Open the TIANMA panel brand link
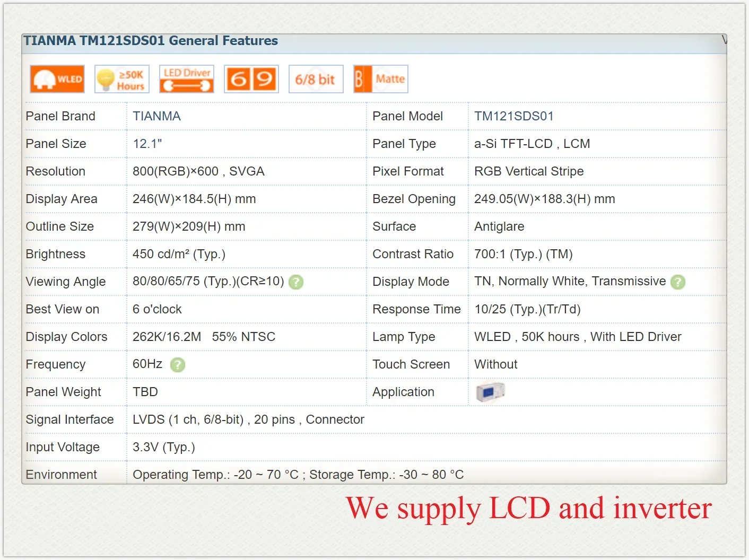Image resolution: width=749 pixels, height=560 pixels. [156, 116]
